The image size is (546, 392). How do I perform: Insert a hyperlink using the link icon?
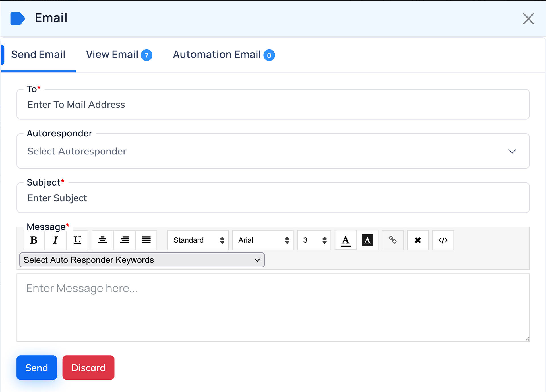point(392,240)
